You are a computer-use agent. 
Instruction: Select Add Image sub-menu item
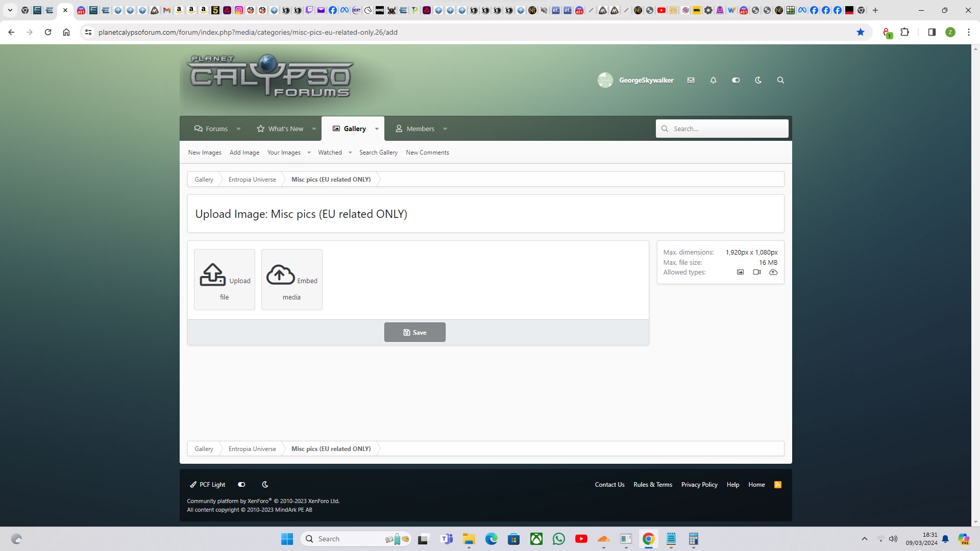[244, 153]
